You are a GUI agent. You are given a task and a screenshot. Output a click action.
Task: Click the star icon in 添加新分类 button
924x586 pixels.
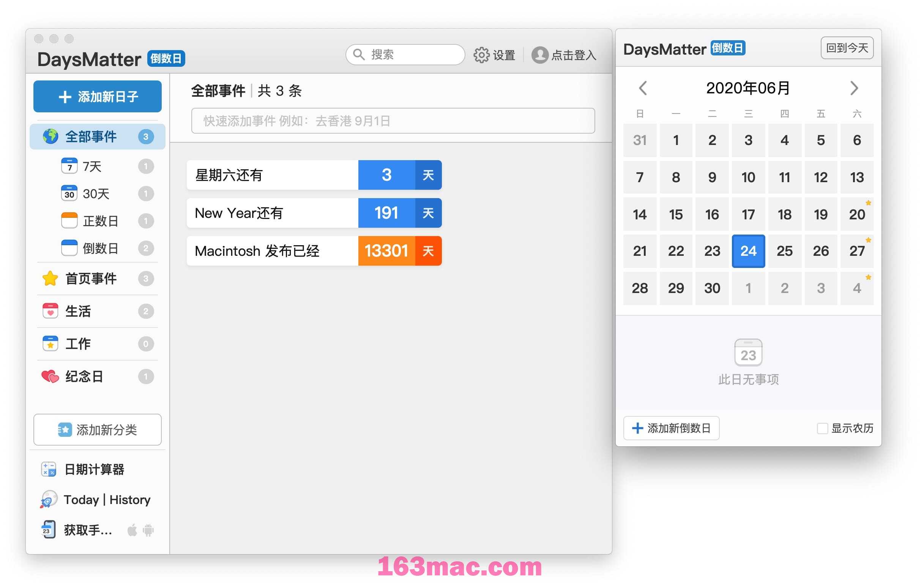[x=65, y=430]
